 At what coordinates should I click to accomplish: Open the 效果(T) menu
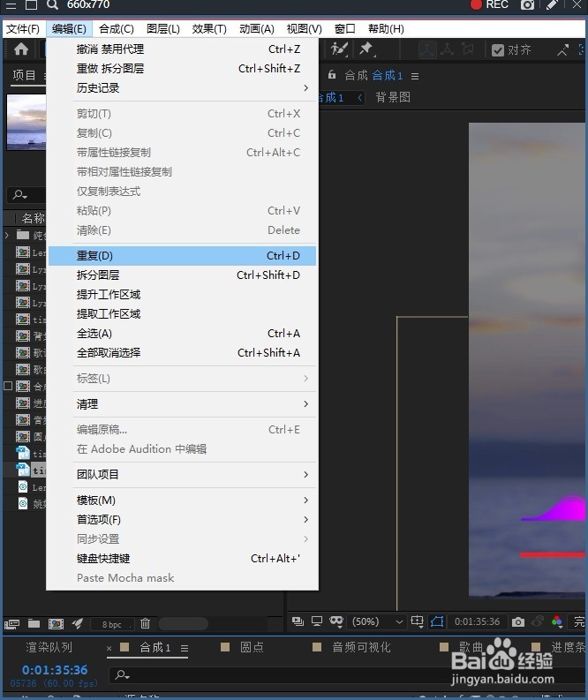209,28
